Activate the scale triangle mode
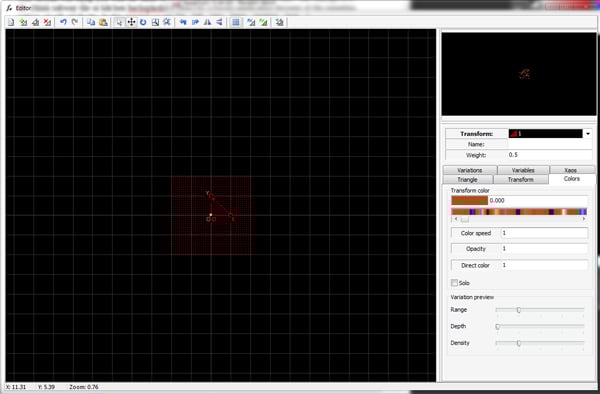This screenshot has height=394, width=600. 155,22
